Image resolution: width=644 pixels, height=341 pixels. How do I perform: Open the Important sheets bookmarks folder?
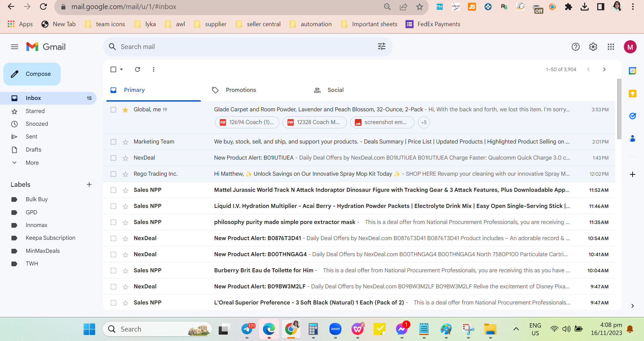369,24
